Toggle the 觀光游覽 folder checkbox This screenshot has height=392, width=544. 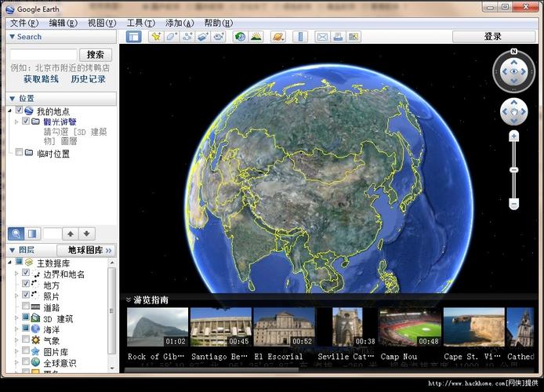pyautogui.click(x=26, y=121)
